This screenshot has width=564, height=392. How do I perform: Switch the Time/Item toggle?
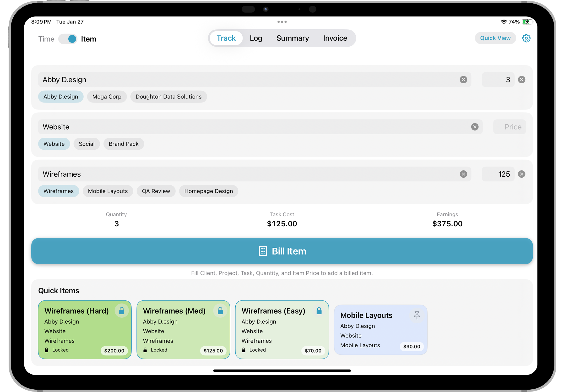[68, 39]
